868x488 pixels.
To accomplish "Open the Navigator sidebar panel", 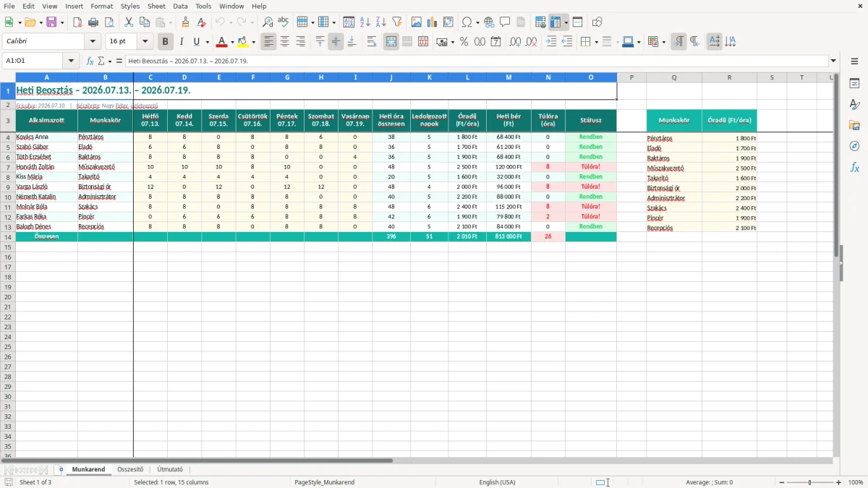I will [x=854, y=146].
